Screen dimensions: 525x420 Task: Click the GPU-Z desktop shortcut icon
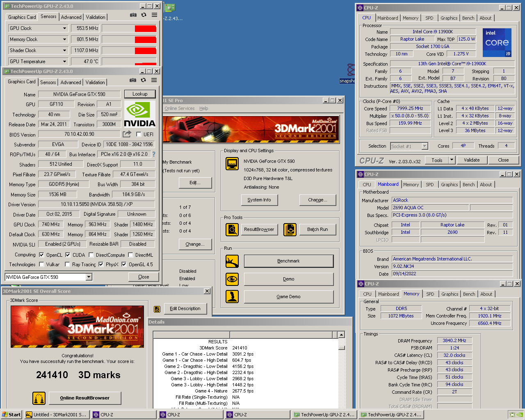click(x=170, y=8)
